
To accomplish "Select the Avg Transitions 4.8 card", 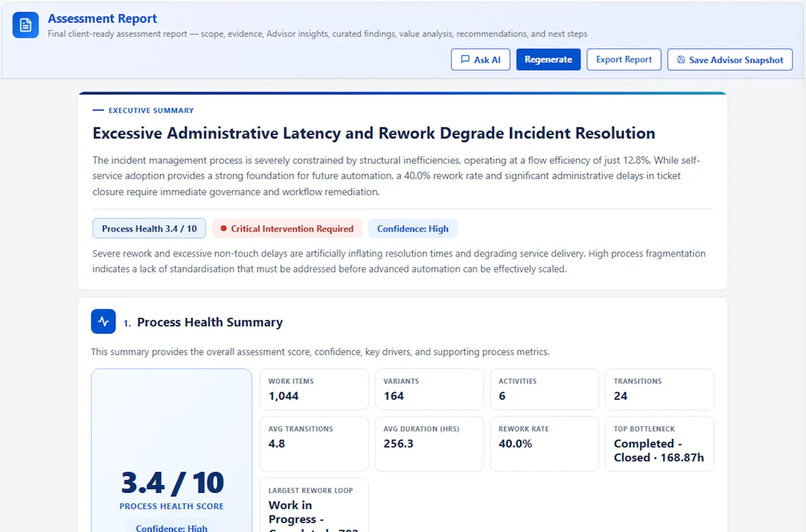I will click(x=314, y=444).
